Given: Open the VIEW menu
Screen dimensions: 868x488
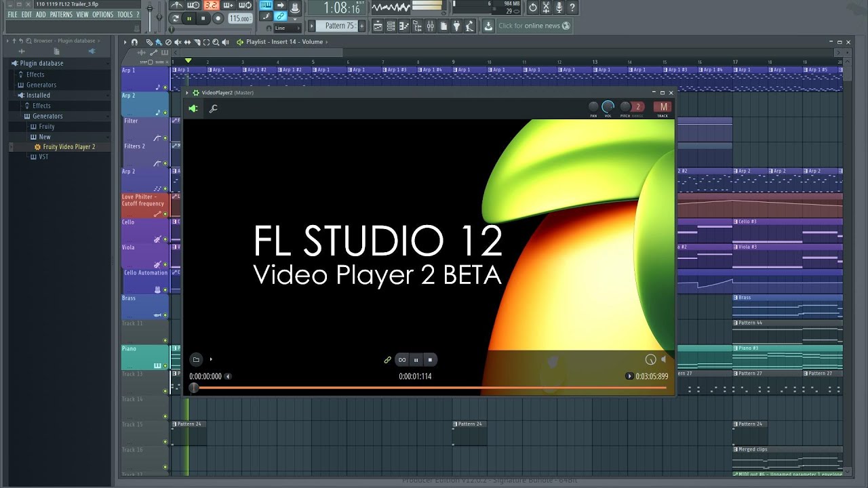Looking at the screenshot, I should [82, 14].
